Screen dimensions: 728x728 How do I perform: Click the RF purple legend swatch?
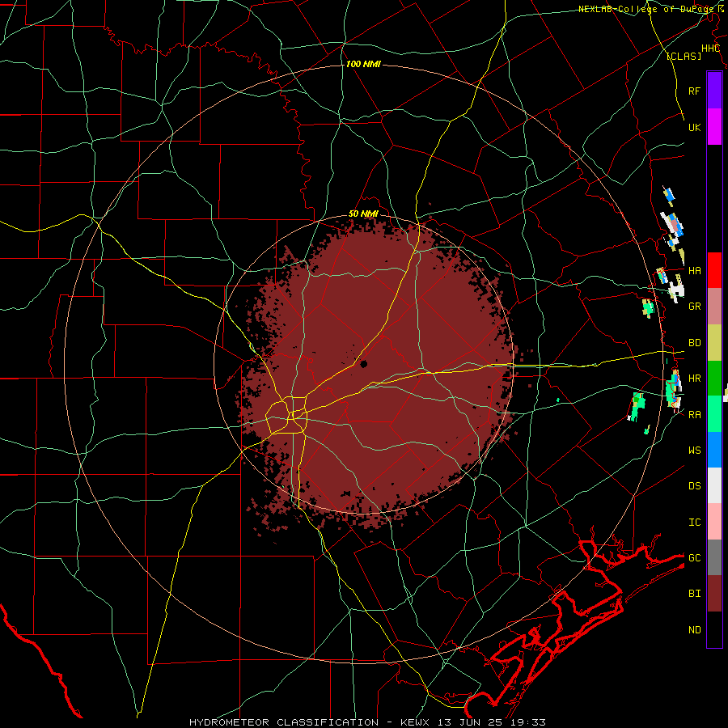pyautogui.click(x=714, y=91)
